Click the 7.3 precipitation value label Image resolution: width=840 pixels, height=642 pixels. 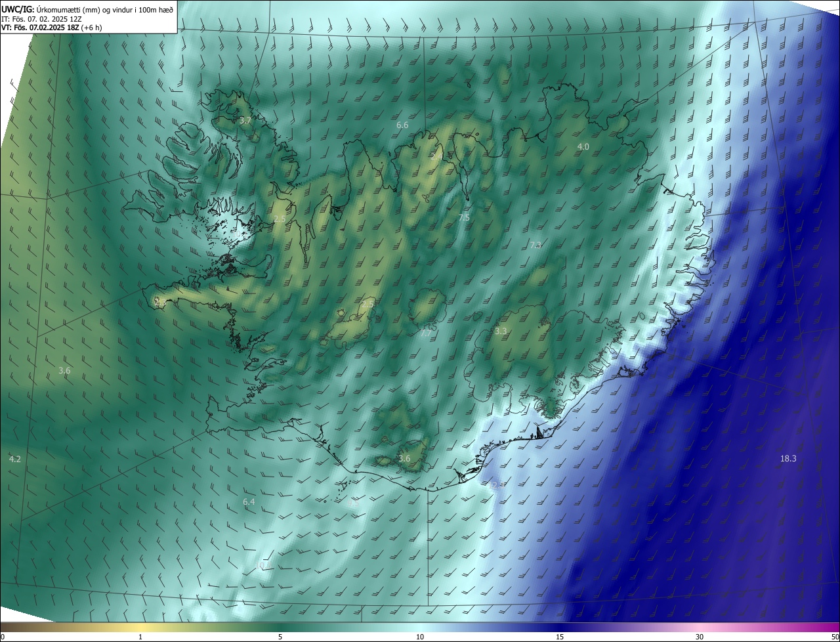pyautogui.click(x=535, y=245)
